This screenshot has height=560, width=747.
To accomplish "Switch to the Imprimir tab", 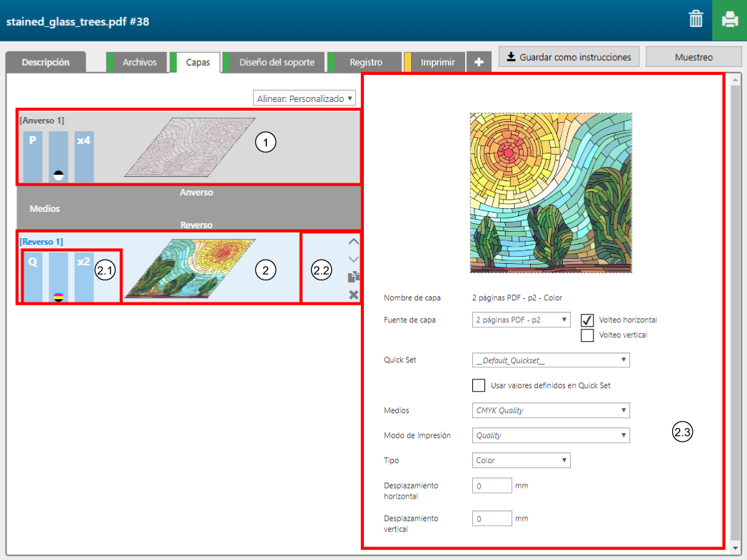I will pos(435,62).
